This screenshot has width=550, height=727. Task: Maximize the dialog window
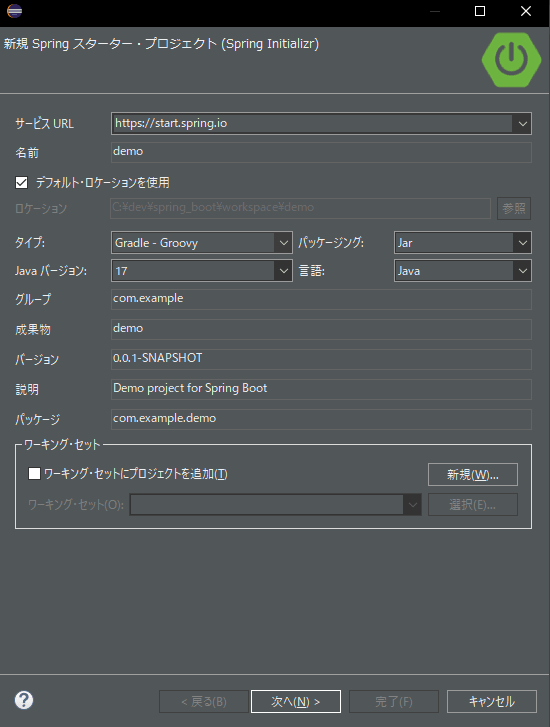point(480,11)
